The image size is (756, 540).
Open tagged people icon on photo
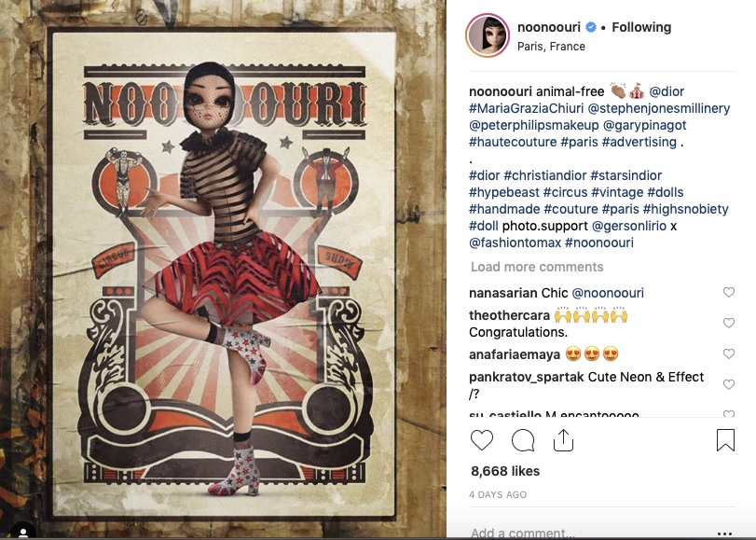point(22,531)
